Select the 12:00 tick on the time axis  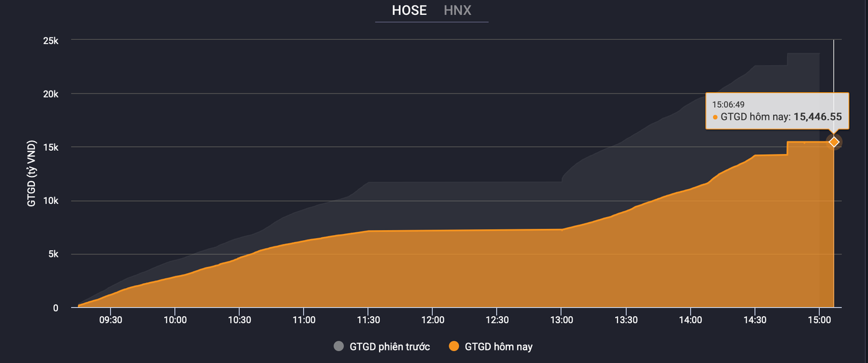(432, 320)
